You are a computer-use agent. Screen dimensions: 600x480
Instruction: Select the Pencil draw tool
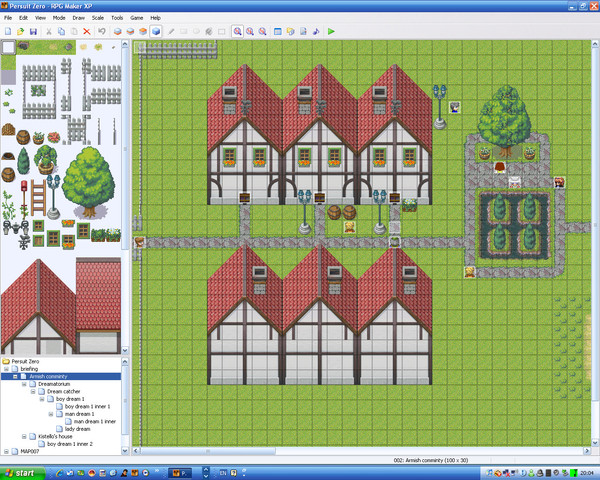(171, 31)
